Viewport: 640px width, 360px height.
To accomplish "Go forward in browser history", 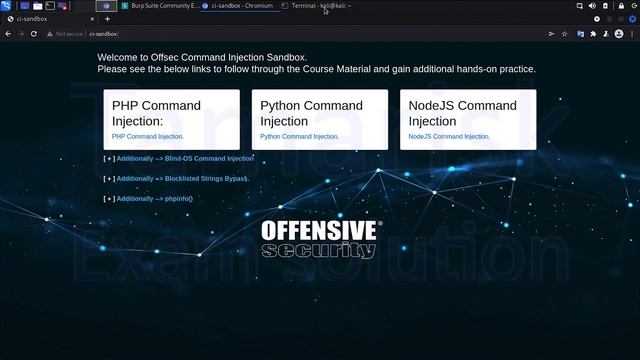I will (x=21, y=34).
